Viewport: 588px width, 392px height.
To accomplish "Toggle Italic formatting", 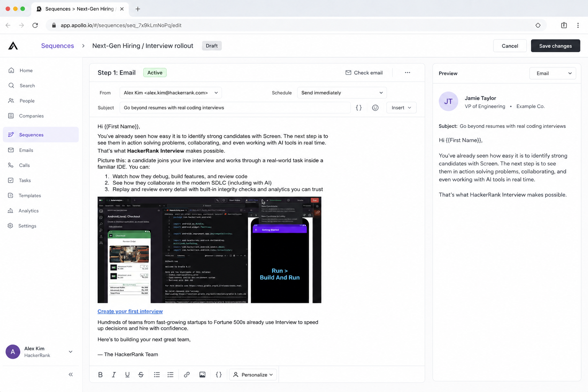I will point(114,375).
